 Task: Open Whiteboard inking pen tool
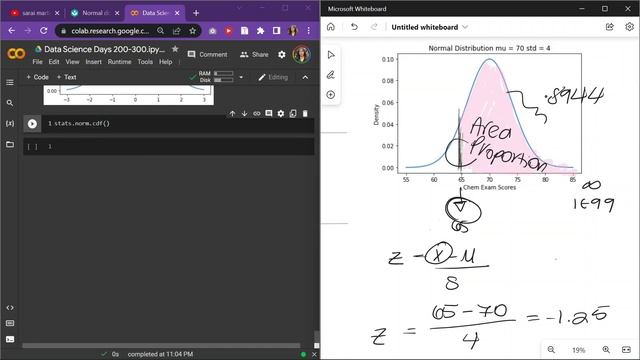331,75
